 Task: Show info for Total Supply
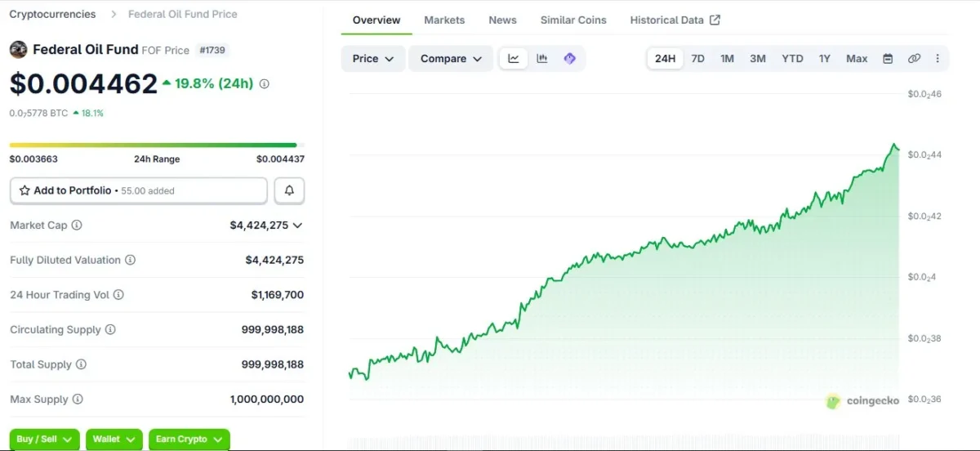[x=81, y=364]
